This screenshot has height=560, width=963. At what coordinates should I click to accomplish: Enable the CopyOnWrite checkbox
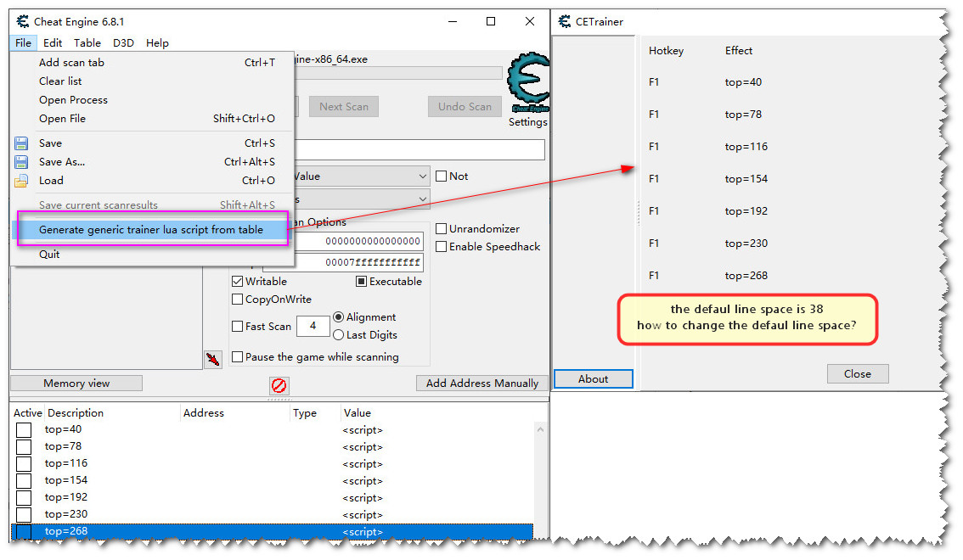click(238, 300)
